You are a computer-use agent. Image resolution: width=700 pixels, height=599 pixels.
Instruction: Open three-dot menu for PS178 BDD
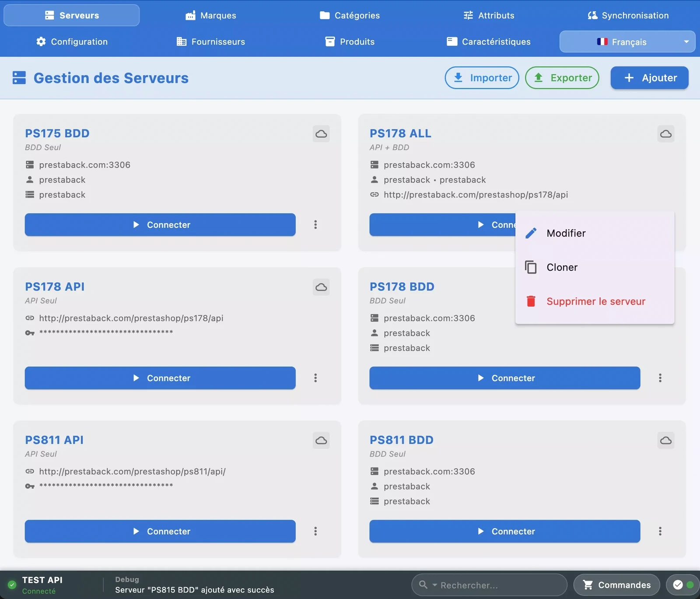660,378
